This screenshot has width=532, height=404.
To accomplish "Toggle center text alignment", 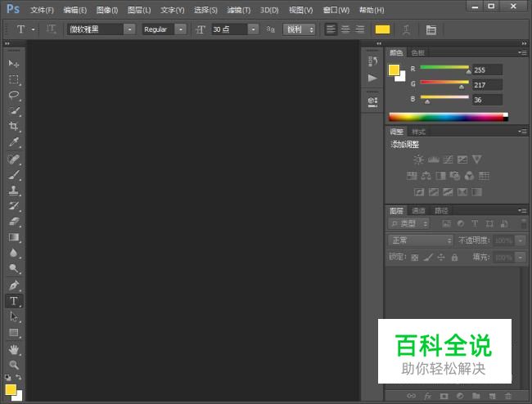I will coord(345,29).
